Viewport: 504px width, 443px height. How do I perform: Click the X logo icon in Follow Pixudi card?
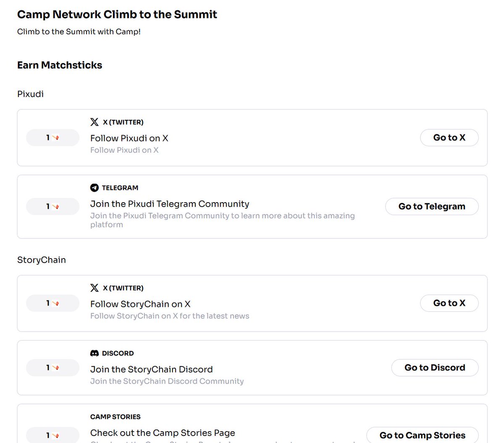tap(94, 122)
